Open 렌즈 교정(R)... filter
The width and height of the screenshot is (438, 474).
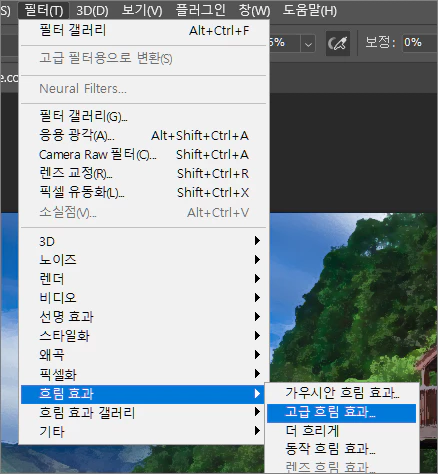144,173
